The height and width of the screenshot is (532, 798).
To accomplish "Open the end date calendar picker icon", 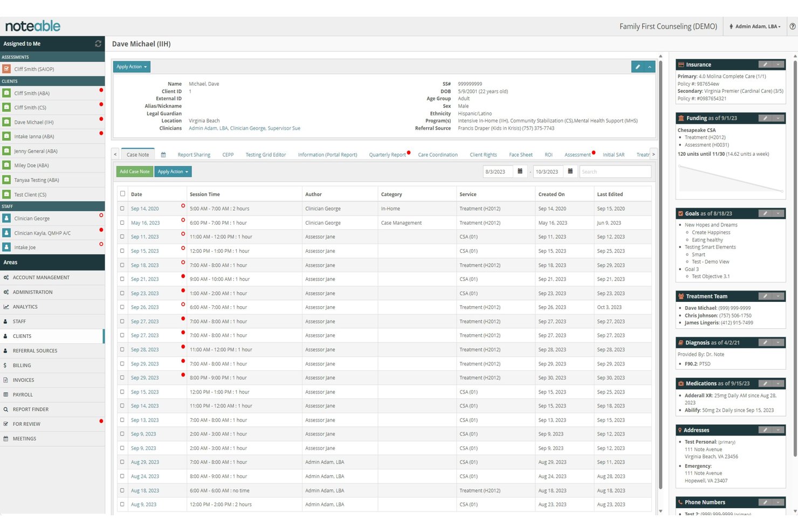I will [x=570, y=171].
